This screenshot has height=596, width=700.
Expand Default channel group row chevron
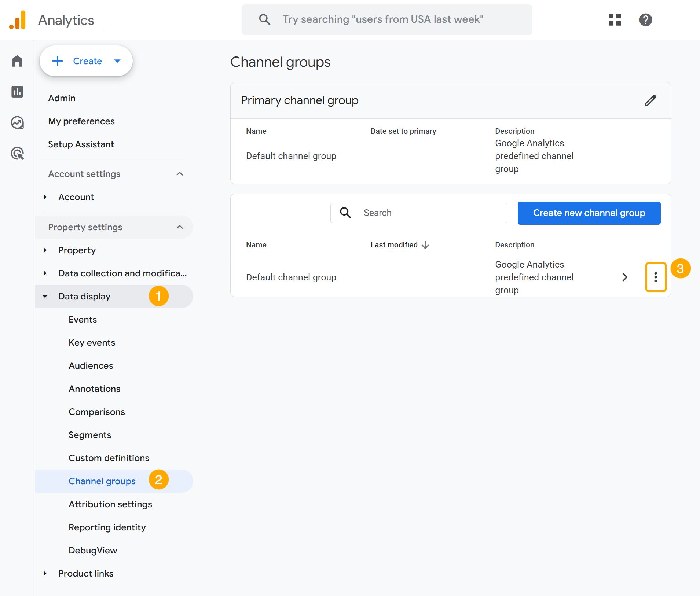(x=625, y=277)
